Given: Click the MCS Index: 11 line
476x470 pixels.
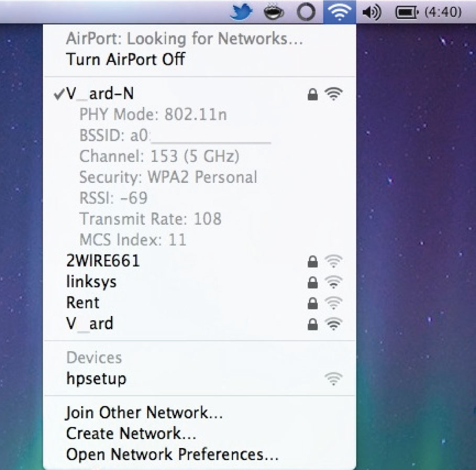Looking at the screenshot, I should [x=132, y=240].
